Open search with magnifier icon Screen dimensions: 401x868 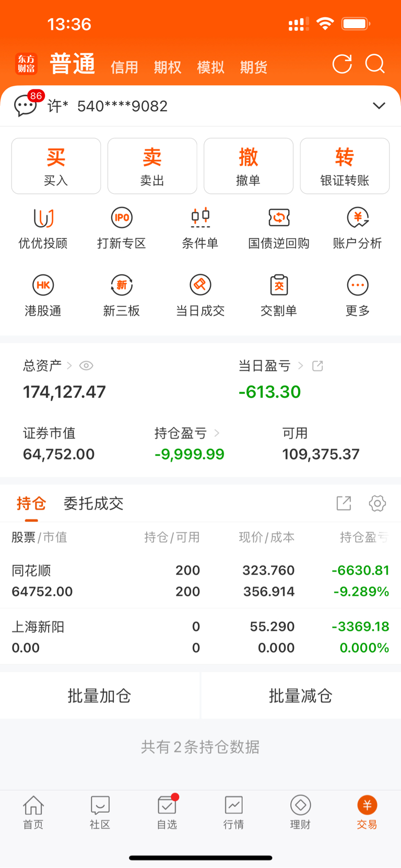point(375,64)
